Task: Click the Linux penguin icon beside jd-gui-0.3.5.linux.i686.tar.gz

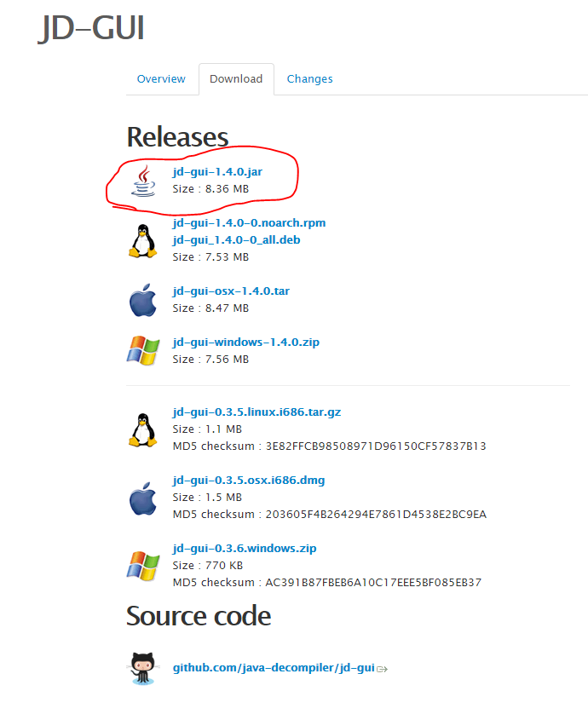Action: click(143, 430)
